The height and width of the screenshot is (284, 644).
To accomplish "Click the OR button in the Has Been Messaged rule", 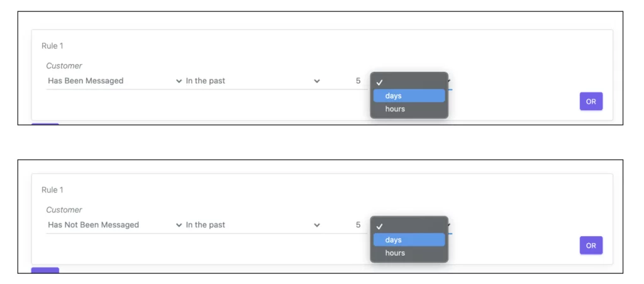I will pyautogui.click(x=591, y=101).
